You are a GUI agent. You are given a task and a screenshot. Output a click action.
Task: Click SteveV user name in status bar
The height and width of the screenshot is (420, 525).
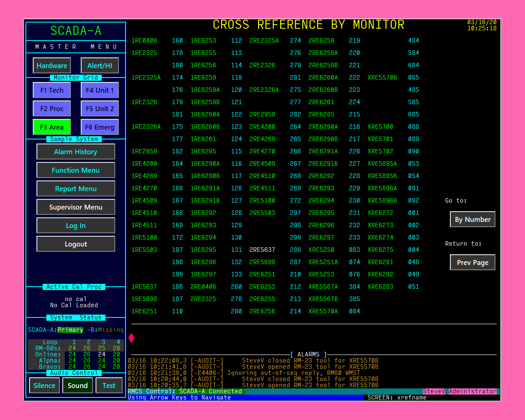pyautogui.click(x=434, y=391)
